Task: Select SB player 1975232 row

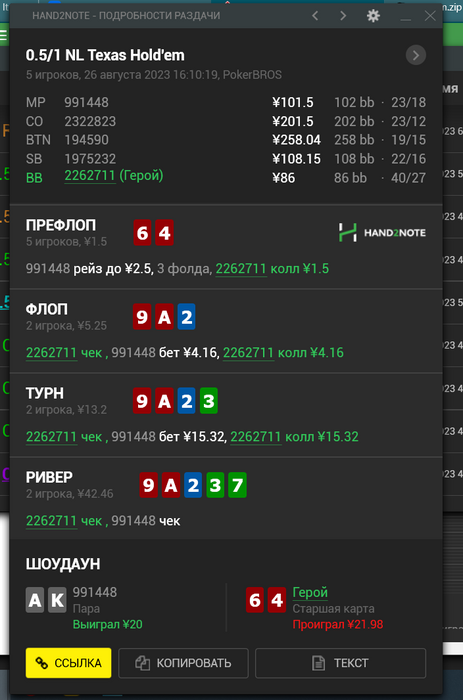Action: click(225, 159)
